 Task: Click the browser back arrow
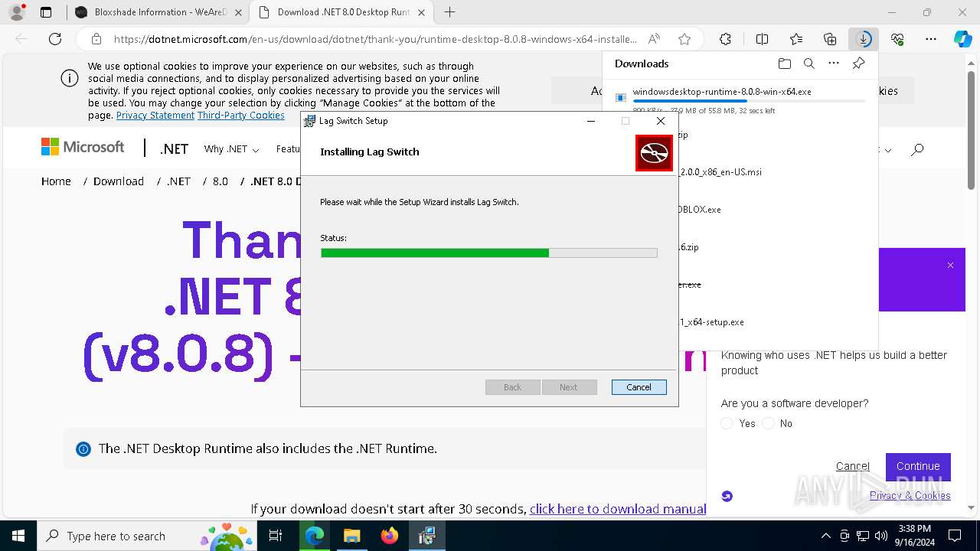[x=21, y=39]
